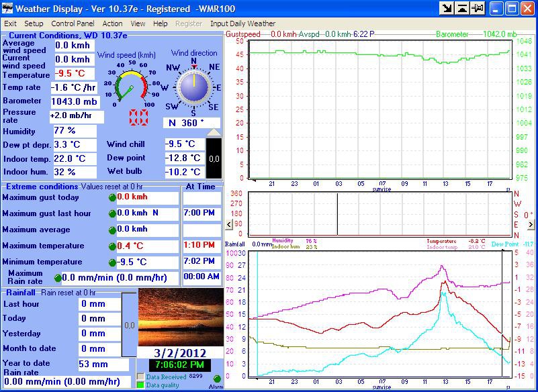Click green LED beside Minimum temperature
The image size is (538, 392).
coord(112,262)
